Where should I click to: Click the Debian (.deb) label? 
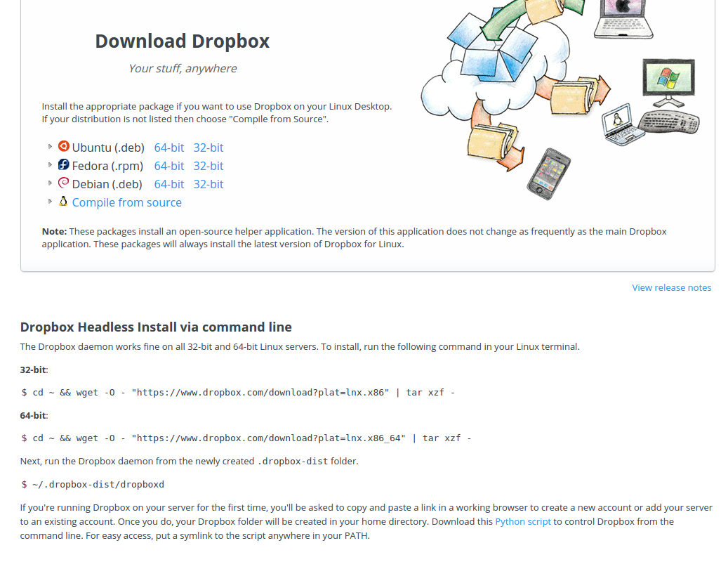pos(107,184)
